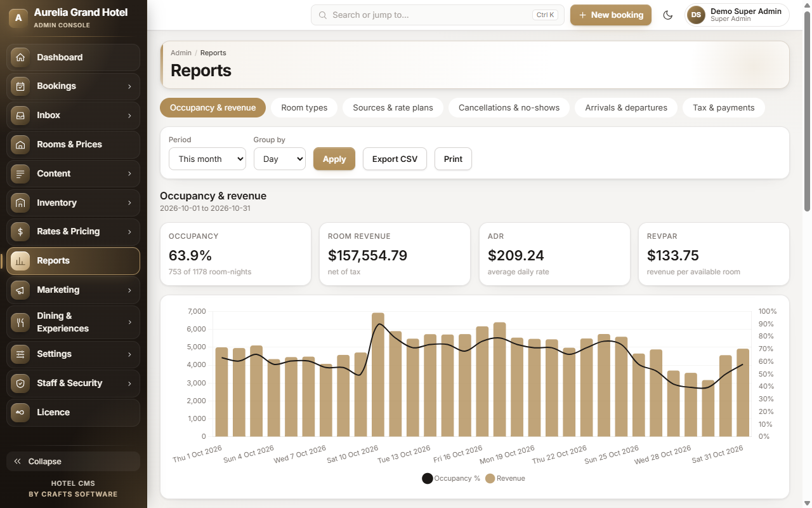Expand the Settings submenu chevron

129,354
